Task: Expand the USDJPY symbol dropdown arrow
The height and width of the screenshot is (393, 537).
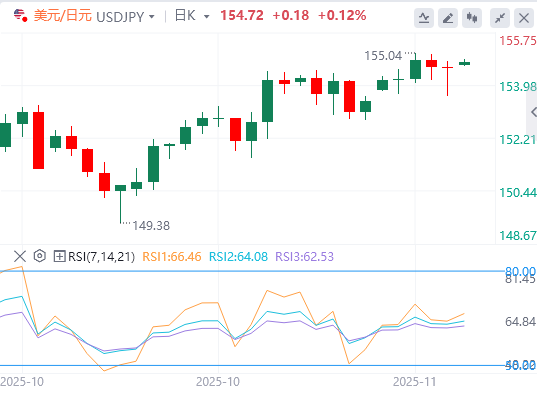Action: click(152, 16)
